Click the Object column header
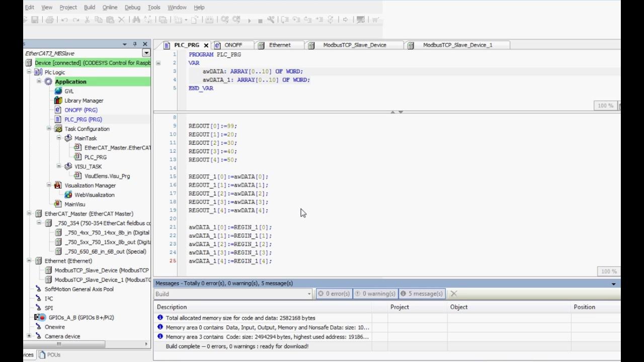Viewport: 644px width, 362px height. 509,307
